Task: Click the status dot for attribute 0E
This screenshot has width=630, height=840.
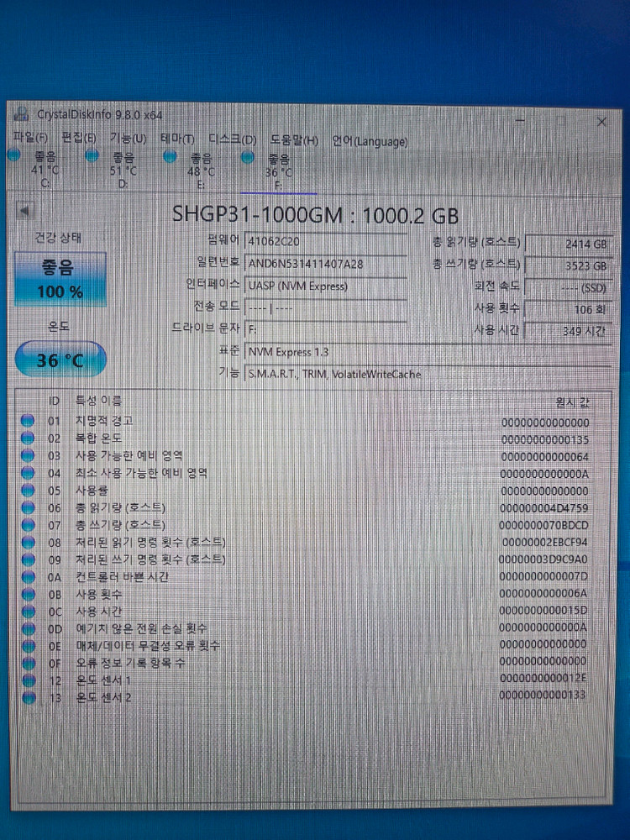Action: pos(28,646)
